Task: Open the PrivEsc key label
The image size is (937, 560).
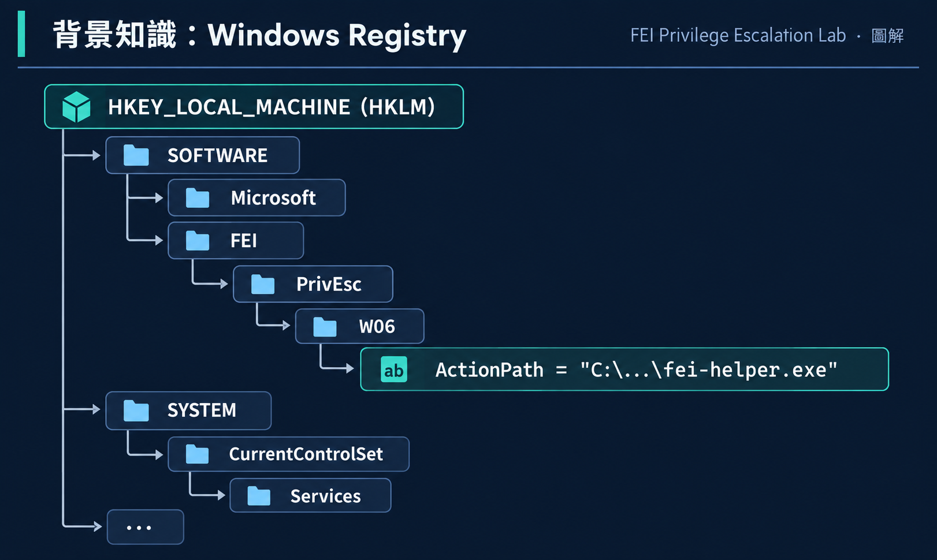Action: [329, 284]
